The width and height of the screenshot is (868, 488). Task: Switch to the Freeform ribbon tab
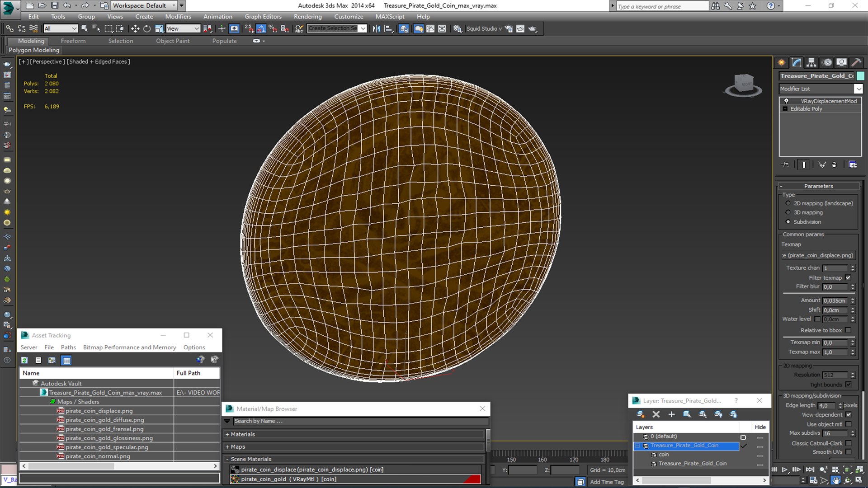(73, 41)
